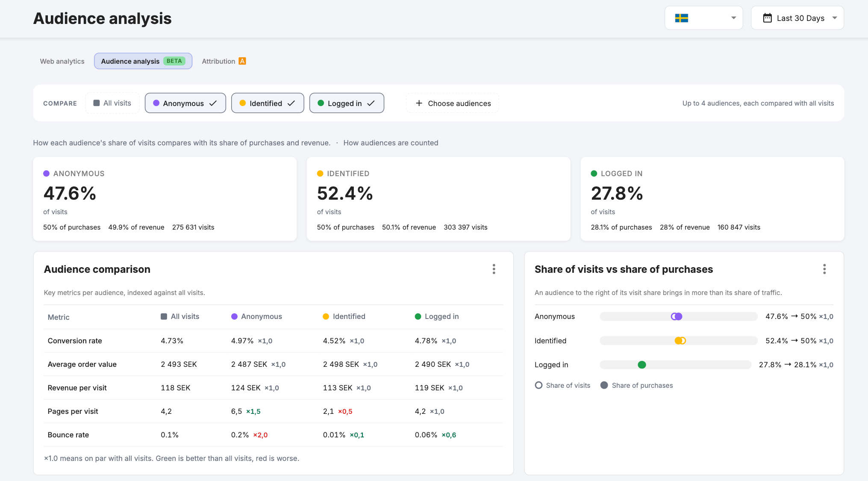Click the 275 631 visits value
Image resolution: width=868 pixels, height=481 pixels.
tap(193, 227)
